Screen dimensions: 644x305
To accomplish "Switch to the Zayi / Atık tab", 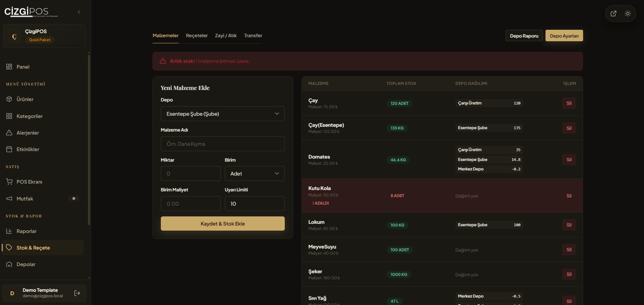I will click(x=226, y=36).
